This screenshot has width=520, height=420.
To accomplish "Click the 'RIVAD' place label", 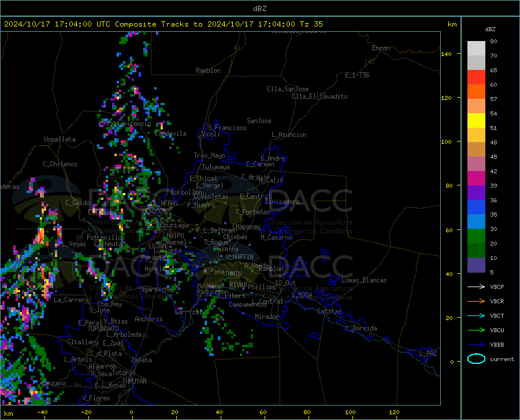I will pos(238,285).
